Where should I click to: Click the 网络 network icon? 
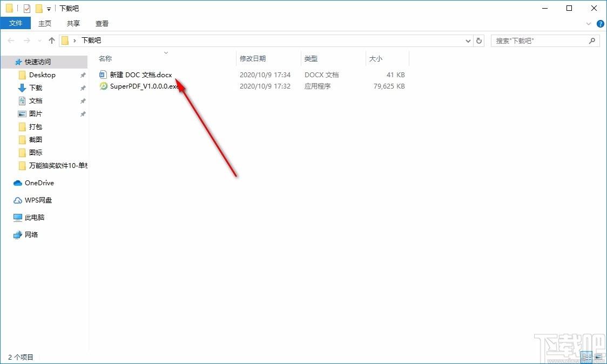[18, 235]
